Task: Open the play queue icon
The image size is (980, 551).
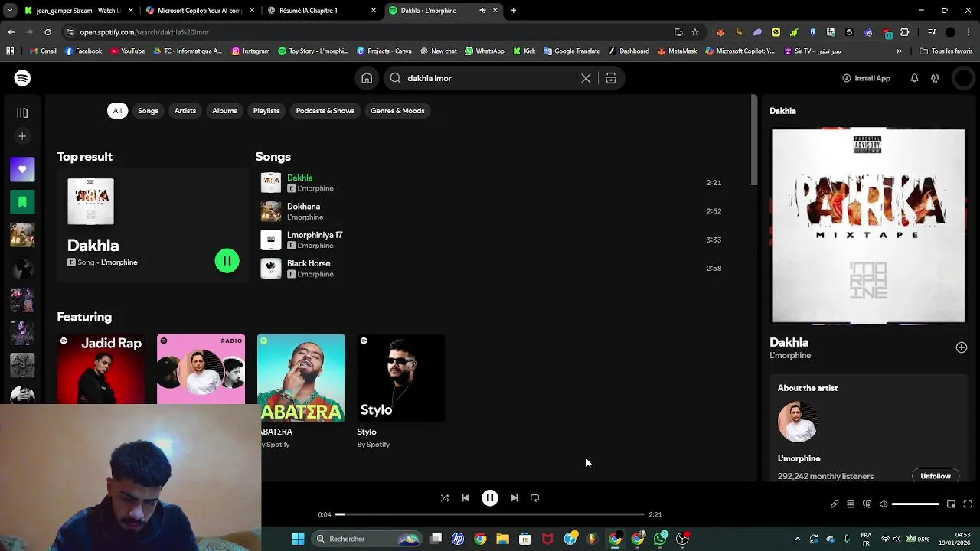Action: tap(851, 504)
